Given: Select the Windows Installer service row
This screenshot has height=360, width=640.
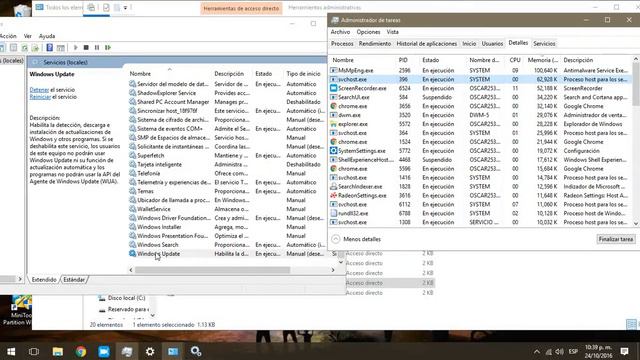Looking at the screenshot, I should [x=228, y=227].
